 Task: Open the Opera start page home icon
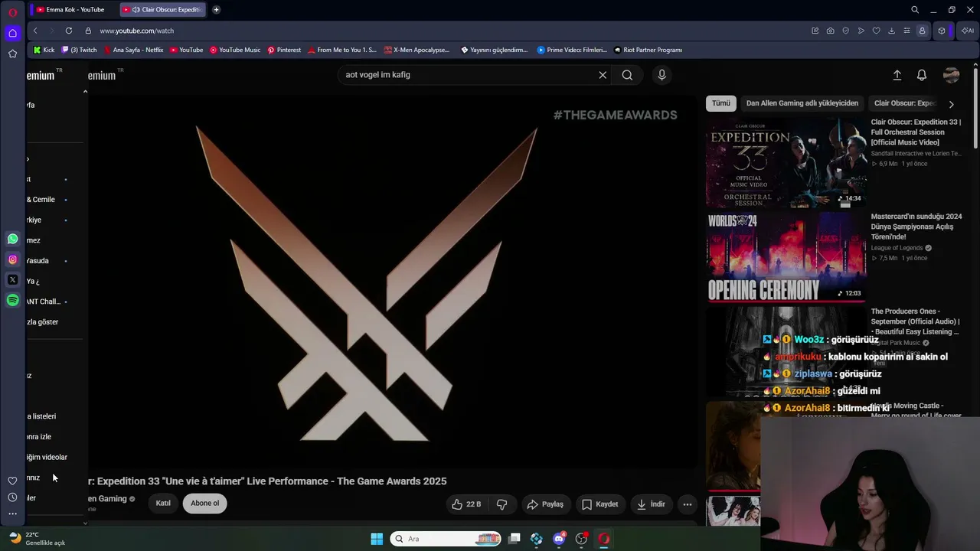coord(12,33)
